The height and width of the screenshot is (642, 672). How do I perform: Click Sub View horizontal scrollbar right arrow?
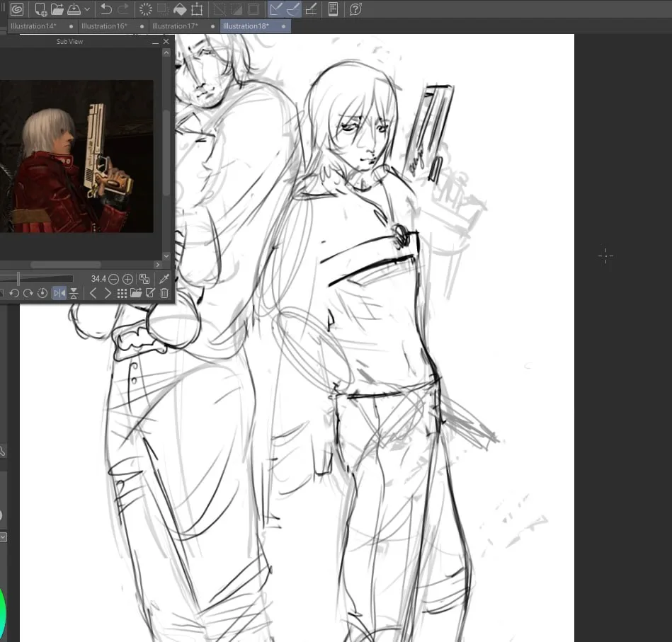(157, 265)
